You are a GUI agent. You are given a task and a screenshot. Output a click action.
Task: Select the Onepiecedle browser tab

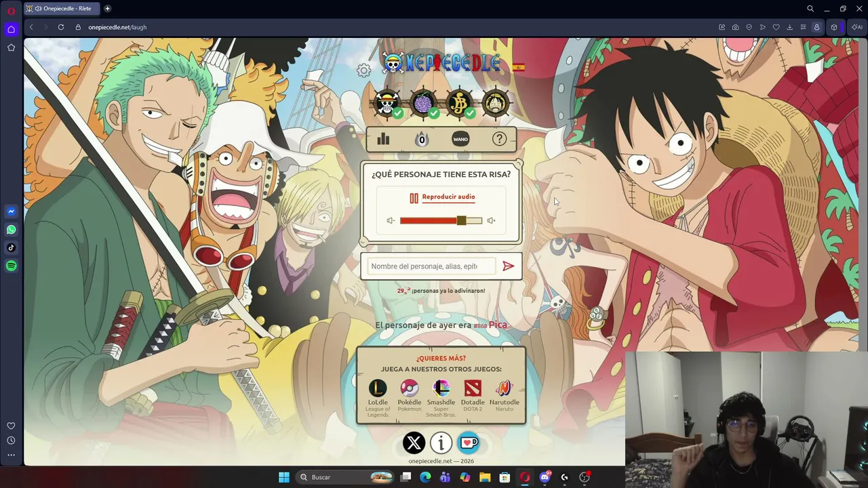pyautogui.click(x=62, y=9)
